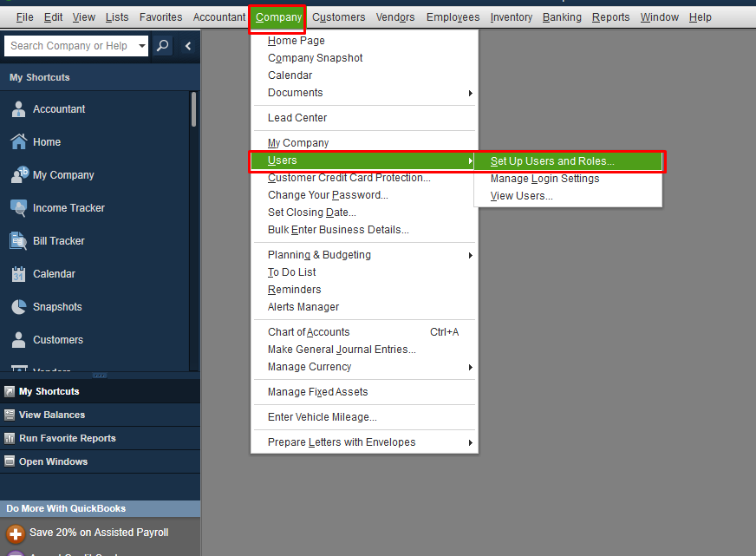The image size is (756, 556).
Task: Click the View Balances icon
Action: (10, 415)
